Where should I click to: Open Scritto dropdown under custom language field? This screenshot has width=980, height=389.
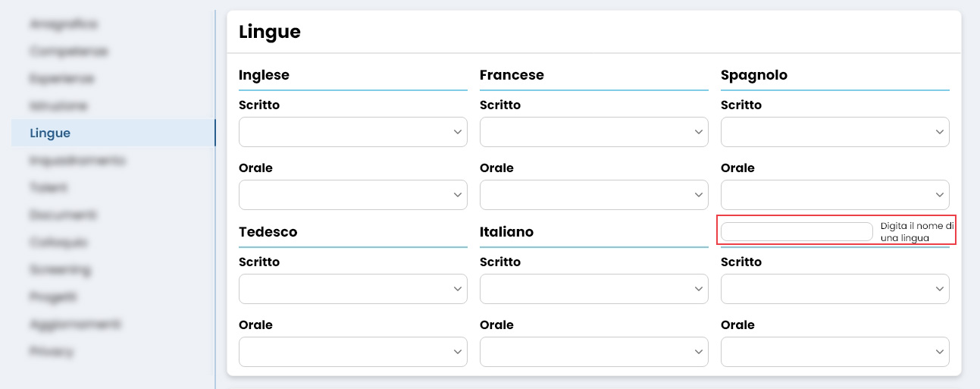click(x=834, y=289)
